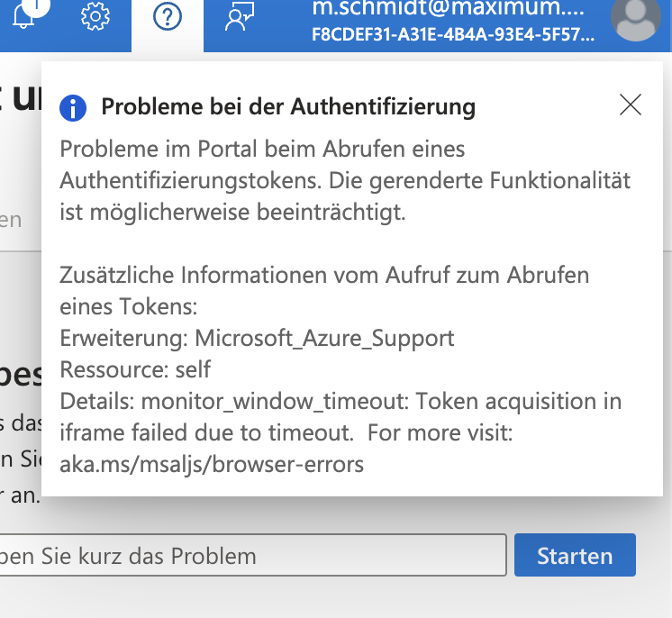Open account menu via m.schmidt email
The height and width of the screenshot is (618, 672).
click(449, 9)
